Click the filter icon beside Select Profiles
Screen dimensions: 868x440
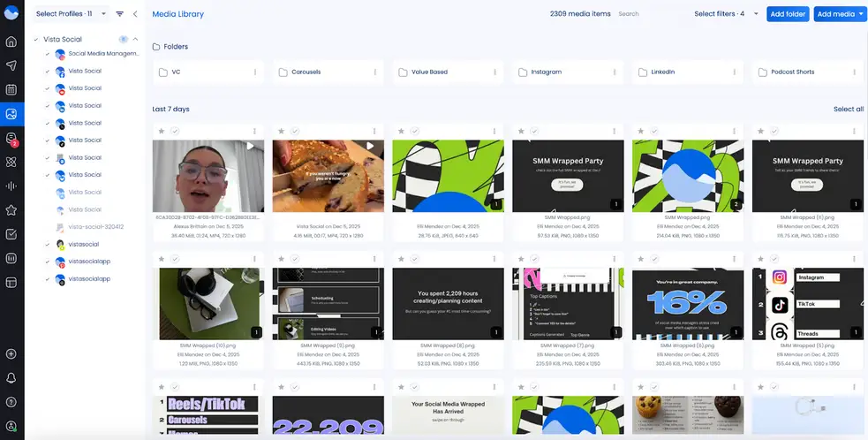[x=120, y=14]
